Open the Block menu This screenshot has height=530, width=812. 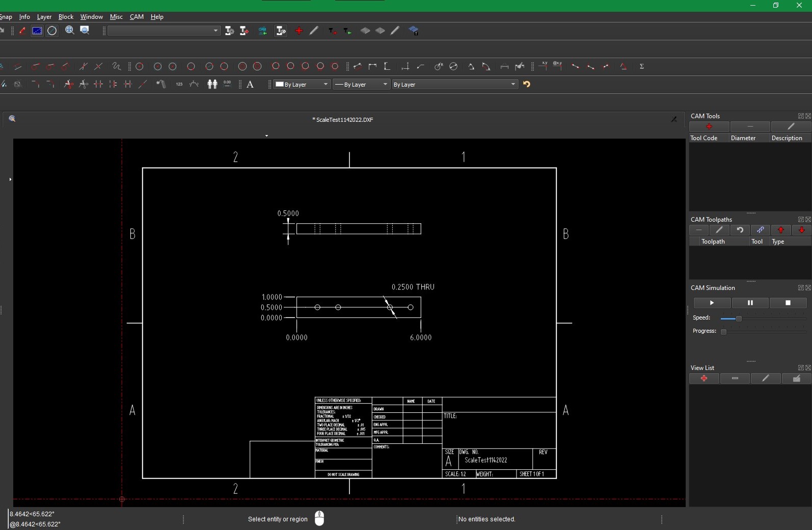pos(66,17)
